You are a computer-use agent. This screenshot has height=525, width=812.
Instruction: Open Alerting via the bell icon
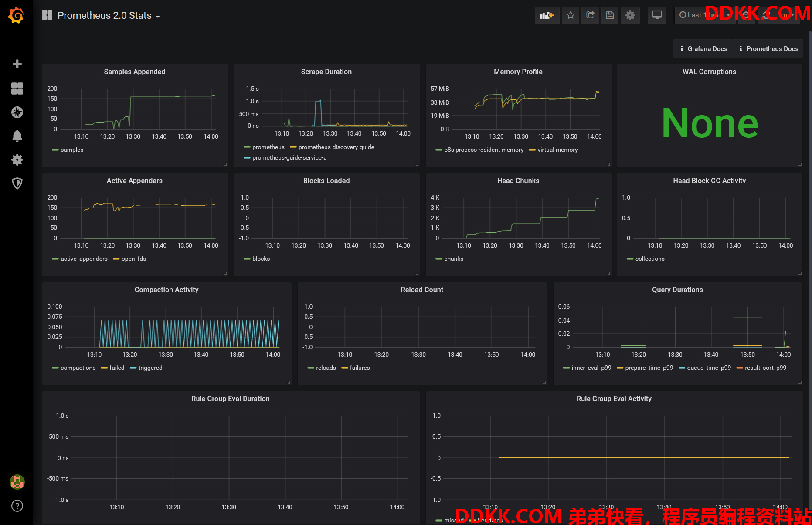pos(17,136)
